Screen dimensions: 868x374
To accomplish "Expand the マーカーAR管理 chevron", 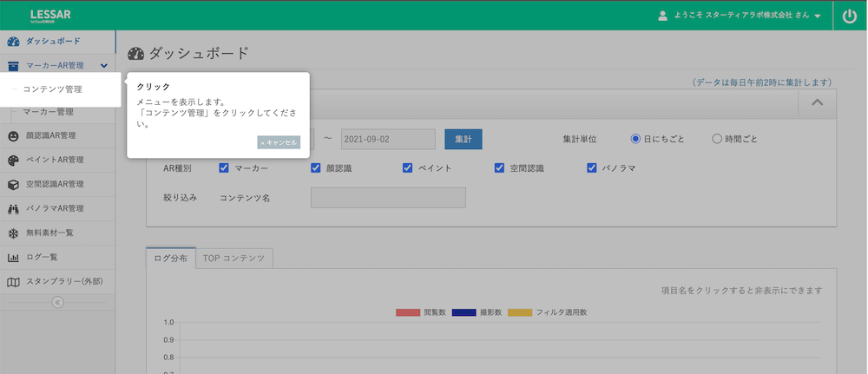I will pyautogui.click(x=103, y=65).
